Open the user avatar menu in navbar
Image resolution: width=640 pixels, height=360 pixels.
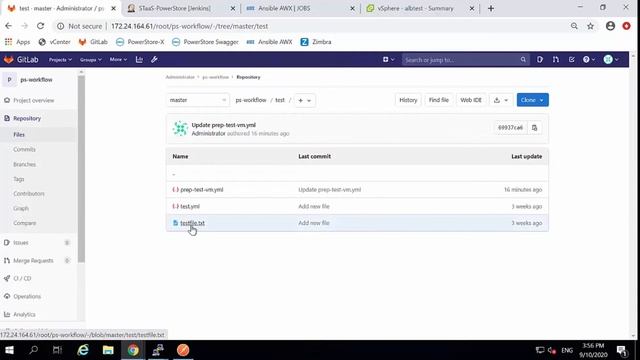[611, 60]
